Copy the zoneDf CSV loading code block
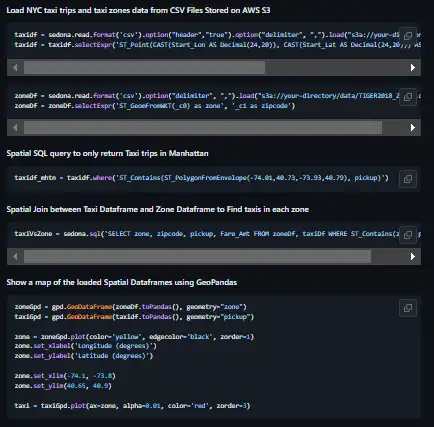This screenshot has height=427, width=434. click(x=408, y=97)
